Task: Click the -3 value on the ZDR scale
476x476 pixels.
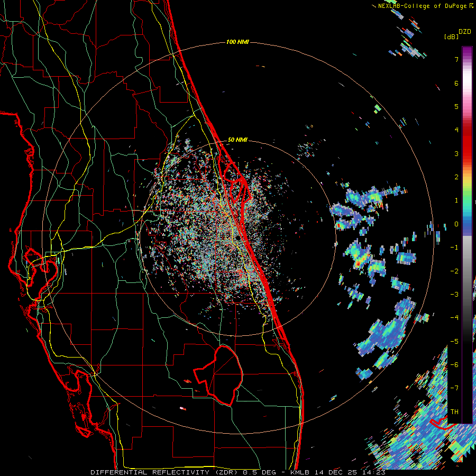Action: point(454,295)
